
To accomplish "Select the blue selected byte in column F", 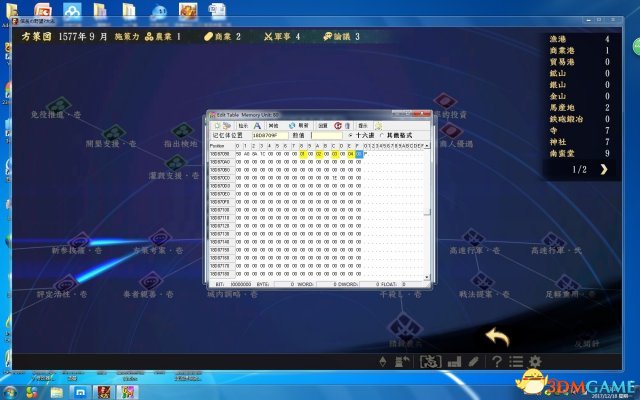I will 359,154.
